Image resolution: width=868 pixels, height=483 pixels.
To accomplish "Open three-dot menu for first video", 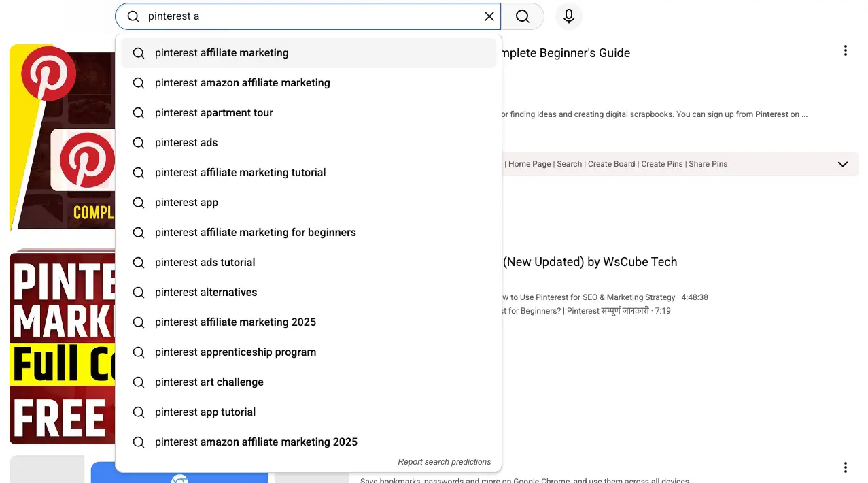I will [x=845, y=50].
